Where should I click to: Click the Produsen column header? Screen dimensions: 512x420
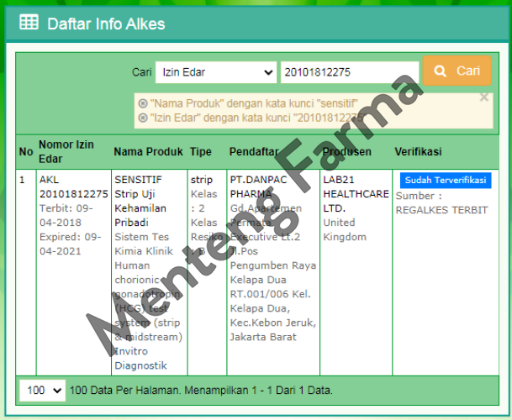click(x=346, y=152)
